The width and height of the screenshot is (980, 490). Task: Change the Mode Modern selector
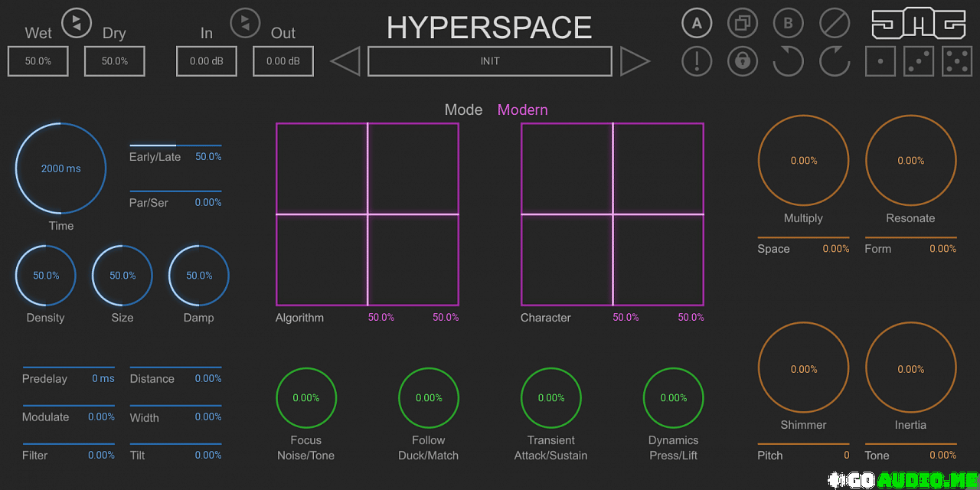pos(523,109)
